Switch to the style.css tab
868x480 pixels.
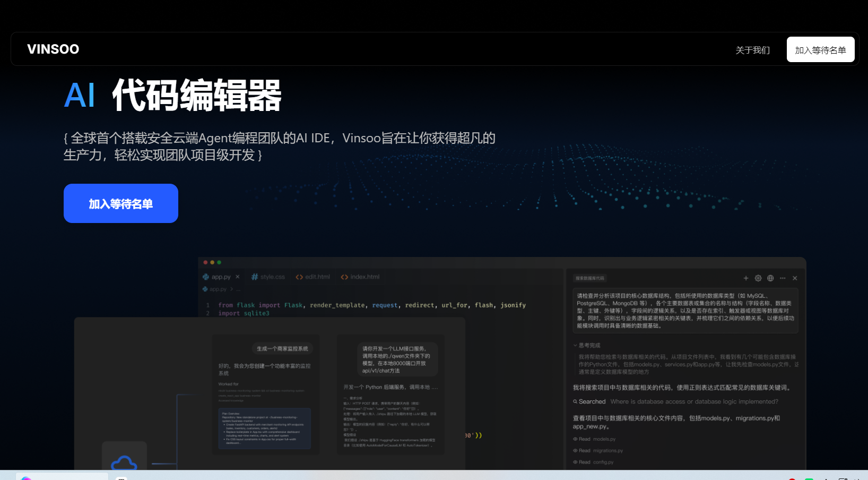pos(268,277)
